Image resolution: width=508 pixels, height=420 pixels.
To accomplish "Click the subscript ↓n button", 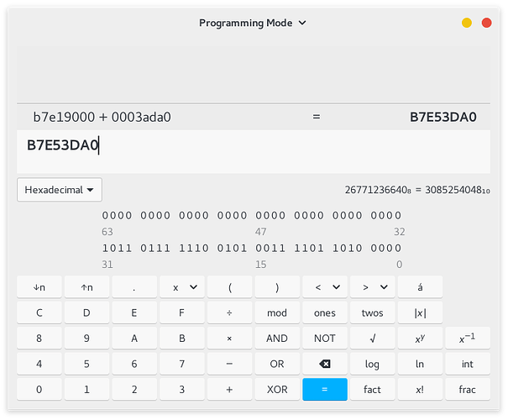I will (x=39, y=287).
